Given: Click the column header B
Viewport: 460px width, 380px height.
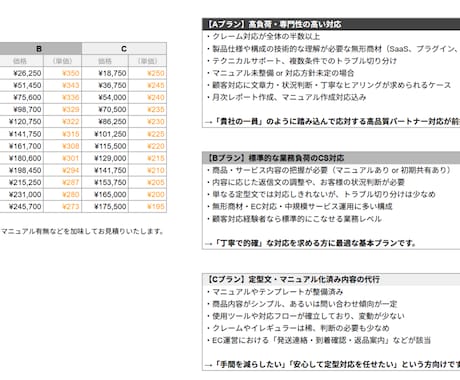Looking at the screenshot, I should (39, 49).
